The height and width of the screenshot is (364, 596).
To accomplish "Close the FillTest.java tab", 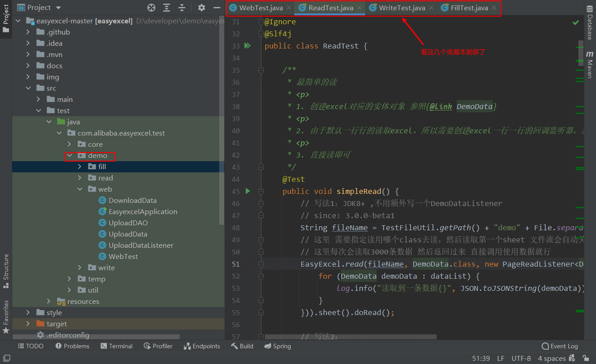I will pyautogui.click(x=494, y=8).
